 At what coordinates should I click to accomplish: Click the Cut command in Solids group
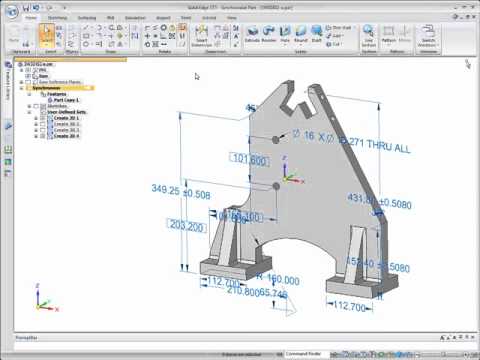[x=333, y=44]
